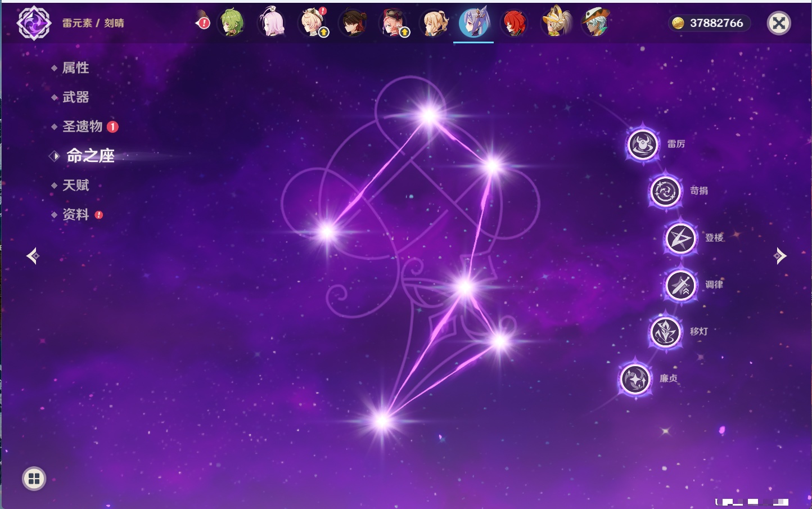The width and height of the screenshot is (812, 509).
Task: Select the 登楼 constellation icon
Action: 681,238
